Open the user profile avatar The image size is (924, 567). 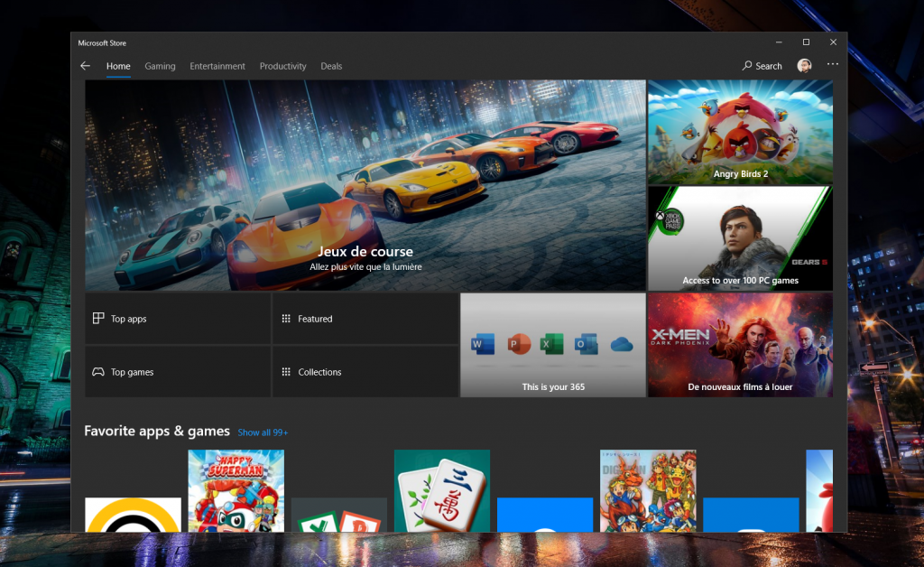804,66
